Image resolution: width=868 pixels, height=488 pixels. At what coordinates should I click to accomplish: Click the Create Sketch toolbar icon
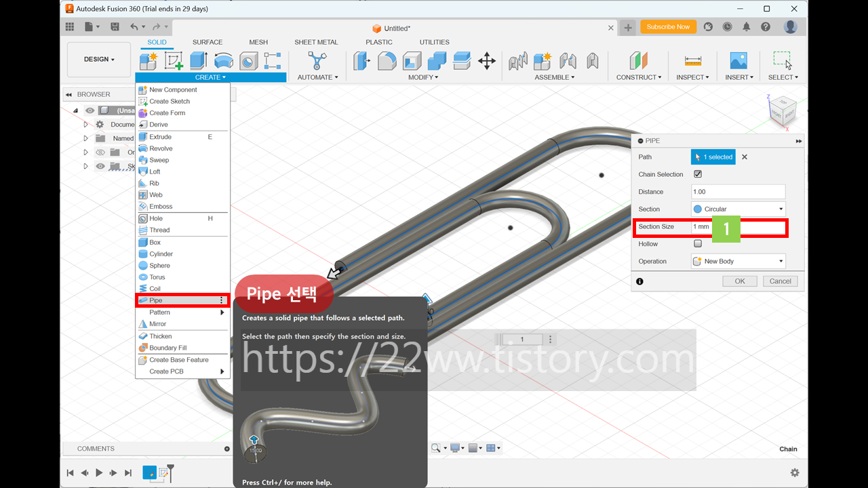pos(174,61)
